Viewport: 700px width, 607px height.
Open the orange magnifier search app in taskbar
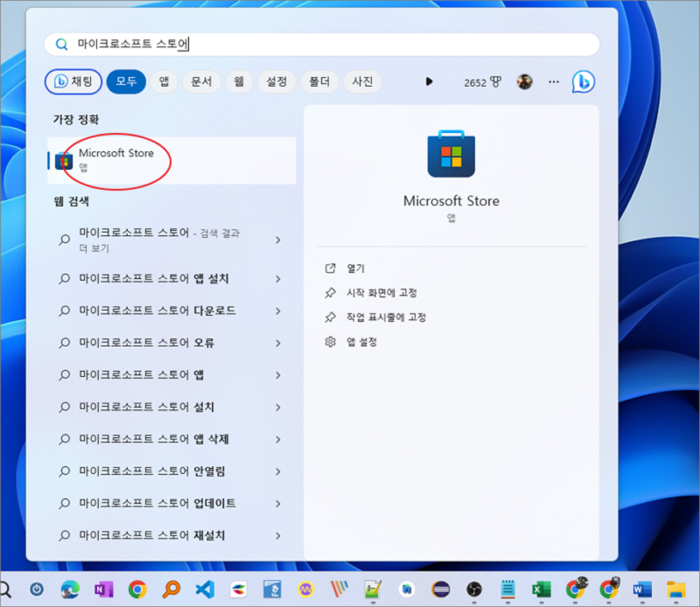171,589
